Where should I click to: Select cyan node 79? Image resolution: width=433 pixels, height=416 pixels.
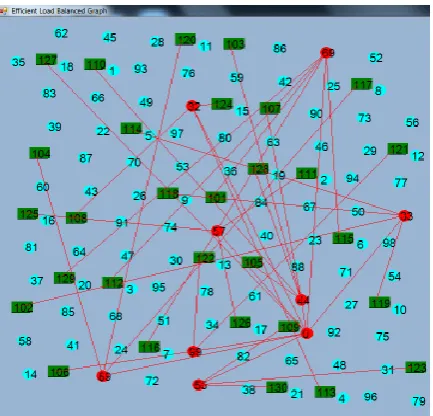(x=419, y=401)
